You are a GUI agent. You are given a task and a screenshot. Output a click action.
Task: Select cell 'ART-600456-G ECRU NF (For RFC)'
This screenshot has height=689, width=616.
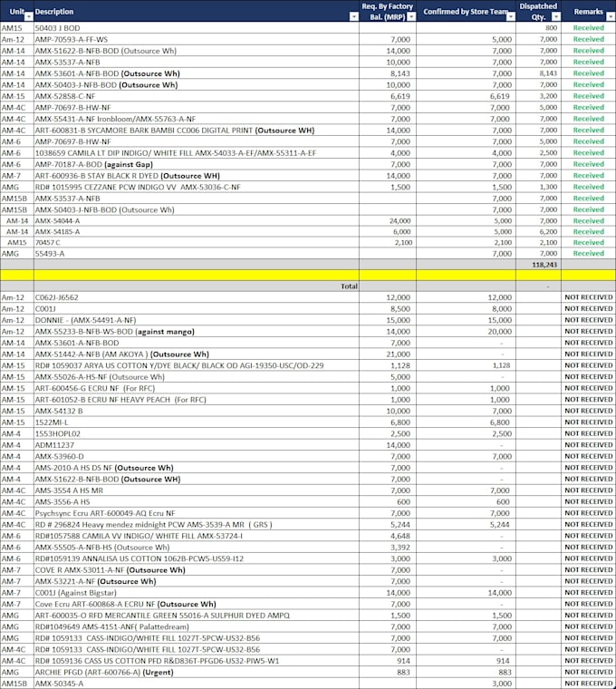[197, 388]
